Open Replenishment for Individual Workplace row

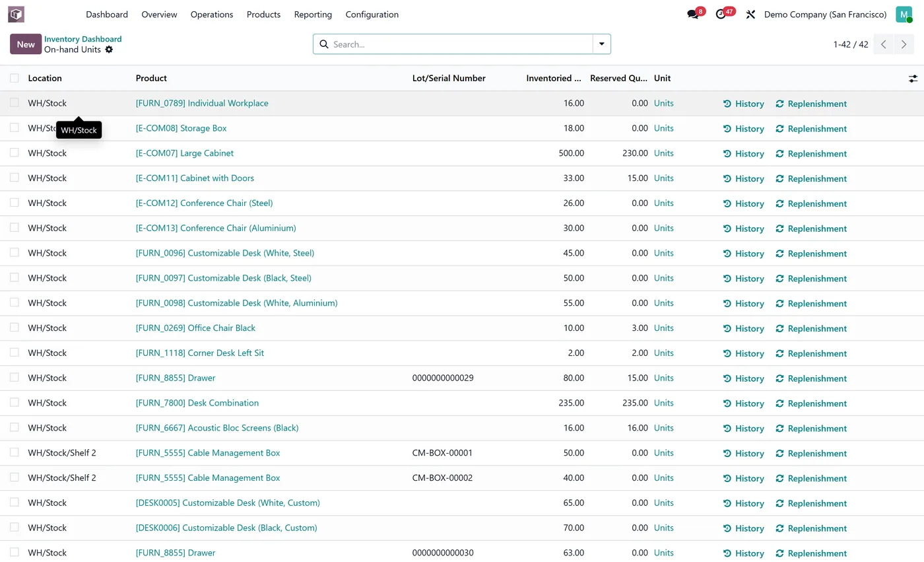[811, 104]
